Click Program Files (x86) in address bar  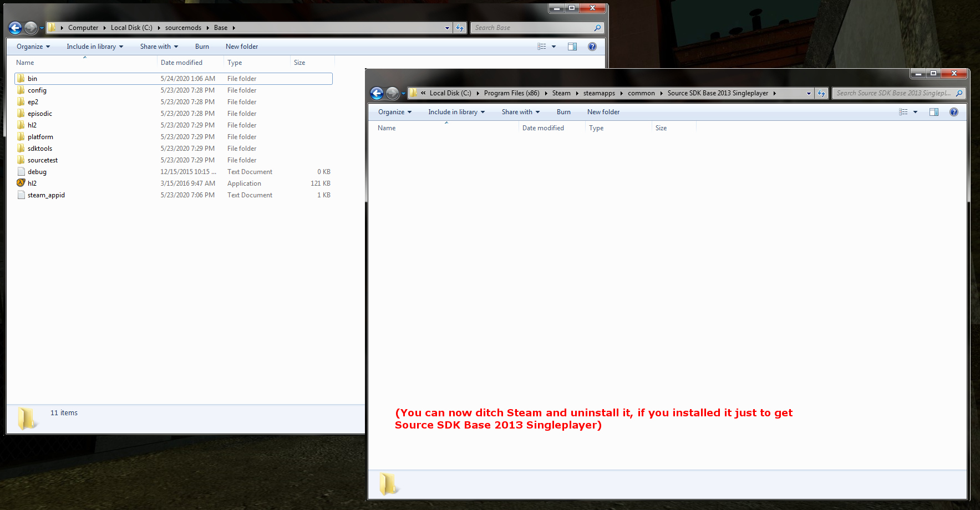click(511, 93)
